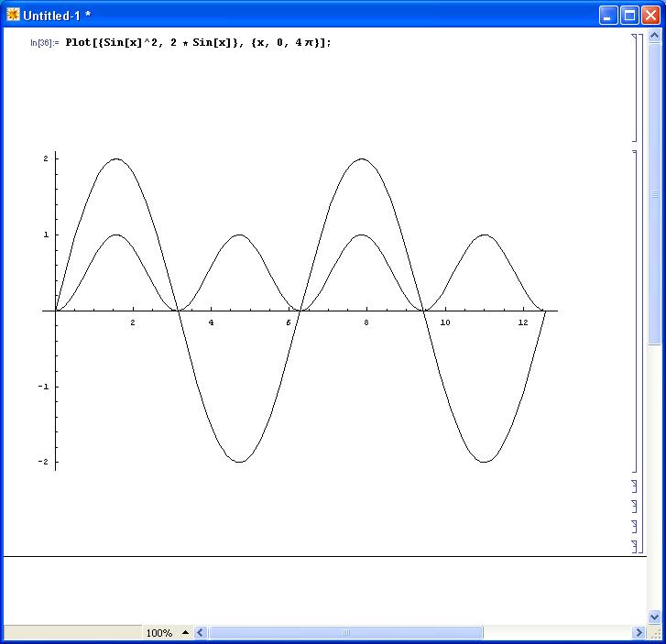Select the sine curves plot graphic
The height and width of the screenshot is (644, 666).
(302, 311)
